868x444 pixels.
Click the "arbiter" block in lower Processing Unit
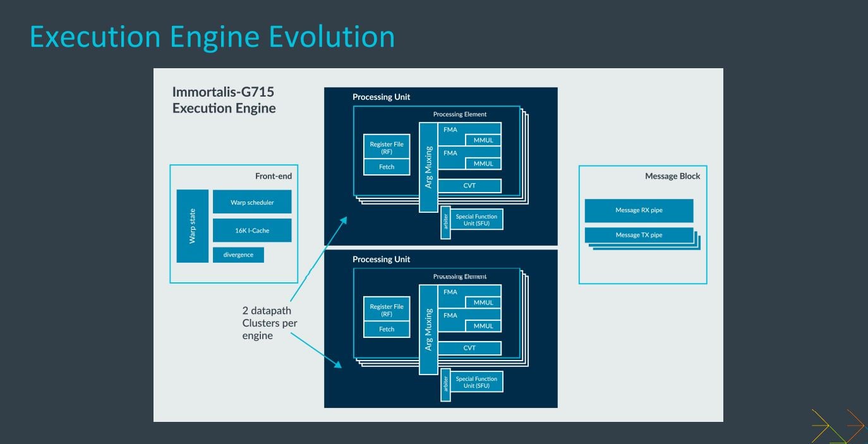pyautogui.click(x=445, y=385)
